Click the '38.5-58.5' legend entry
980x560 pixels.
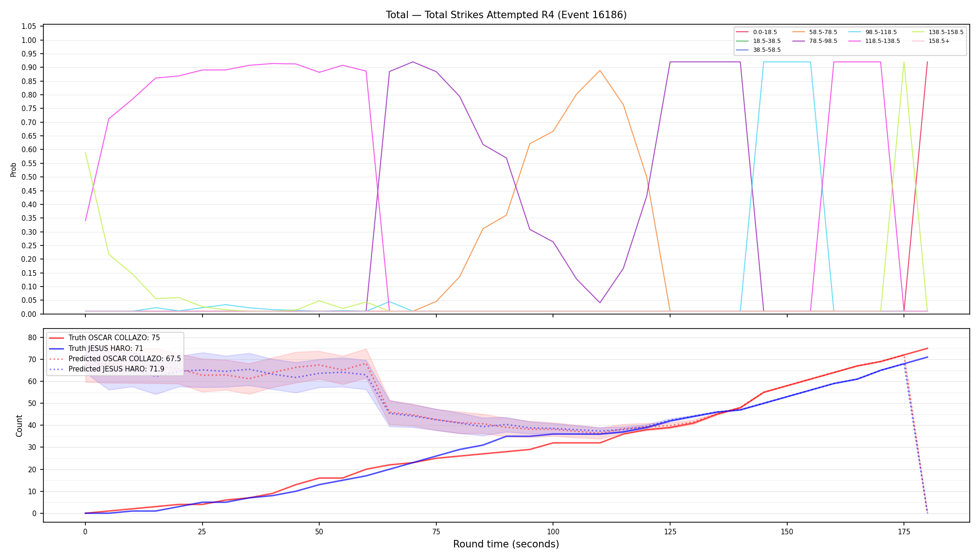(x=758, y=50)
